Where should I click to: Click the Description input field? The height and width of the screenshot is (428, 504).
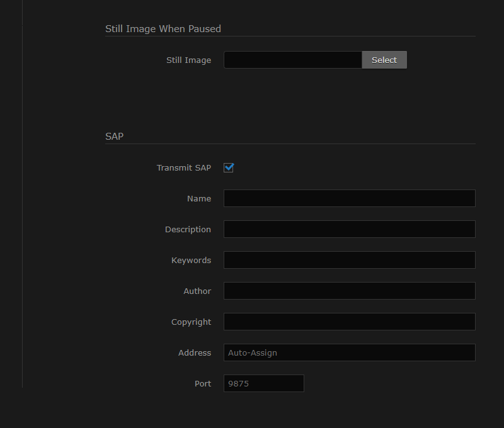click(349, 228)
